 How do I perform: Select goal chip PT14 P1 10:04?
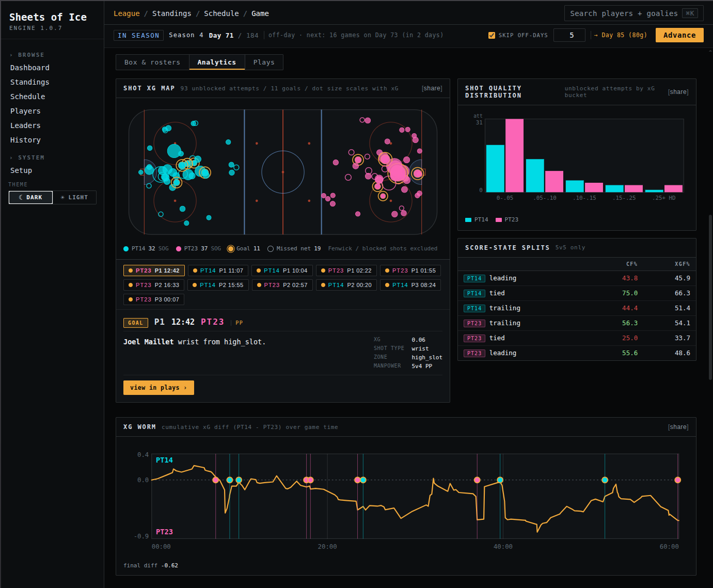click(x=282, y=271)
